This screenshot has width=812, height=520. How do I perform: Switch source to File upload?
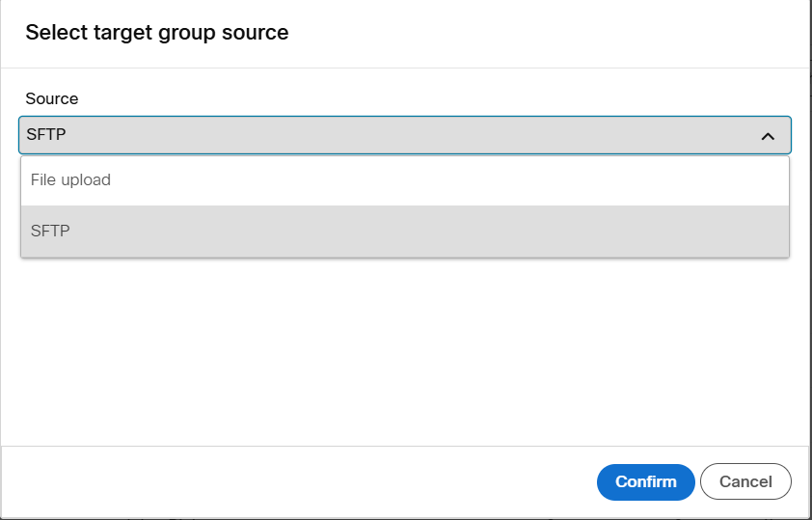(x=405, y=180)
